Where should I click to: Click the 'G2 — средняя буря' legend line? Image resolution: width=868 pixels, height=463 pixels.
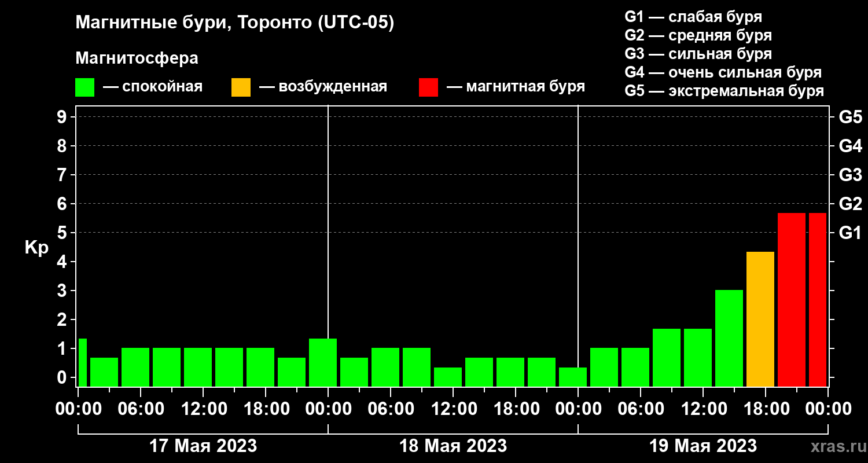pyautogui.click(x=698, y=35)
